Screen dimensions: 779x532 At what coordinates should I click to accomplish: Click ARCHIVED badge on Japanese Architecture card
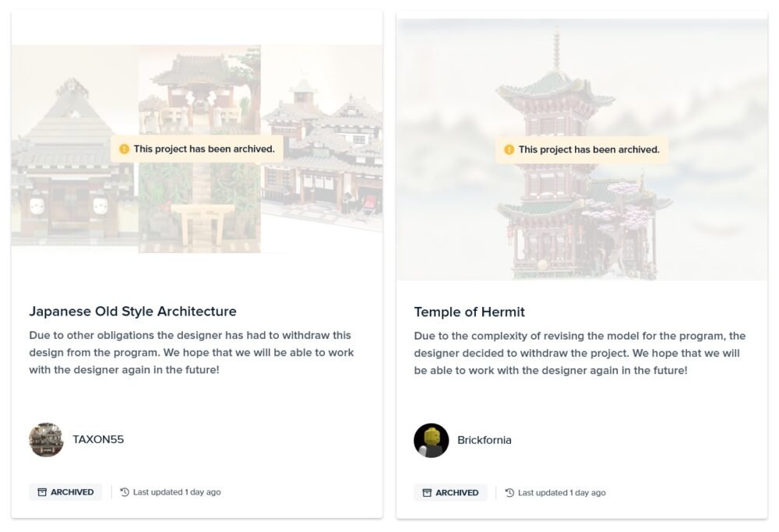pos(65,491)
